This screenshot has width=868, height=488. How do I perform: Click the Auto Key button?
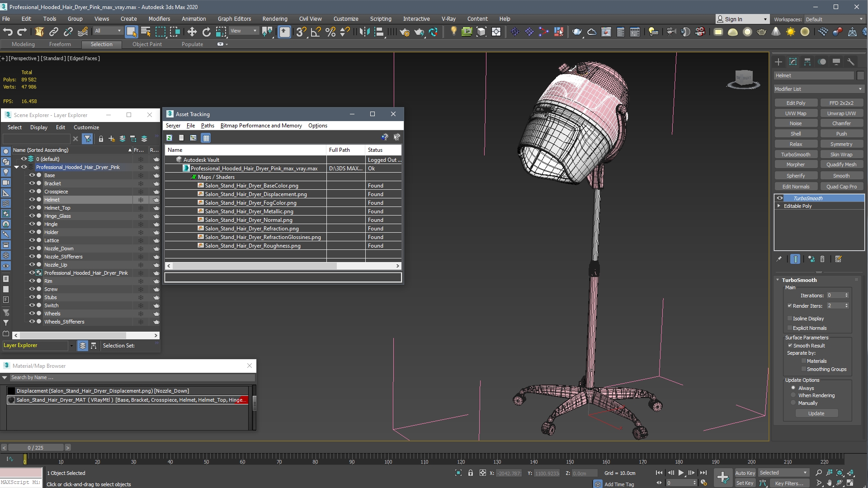(x=745, y=473)
